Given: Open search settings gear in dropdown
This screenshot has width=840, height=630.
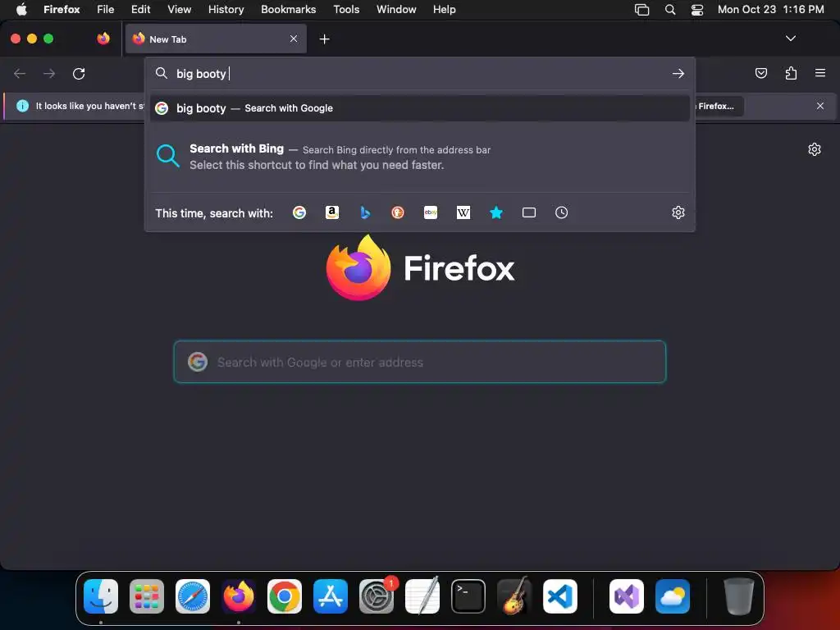Looking at the screenshot, I should coord(678,212).
